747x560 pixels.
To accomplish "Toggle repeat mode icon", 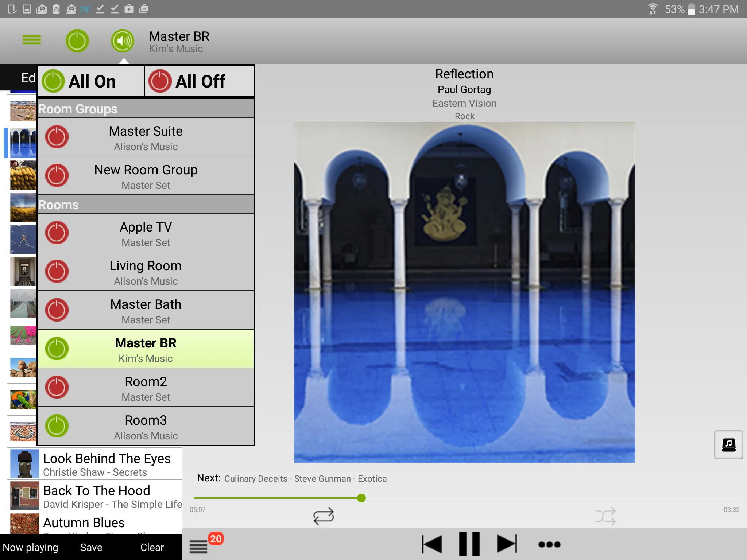I will tap(324, 516).
